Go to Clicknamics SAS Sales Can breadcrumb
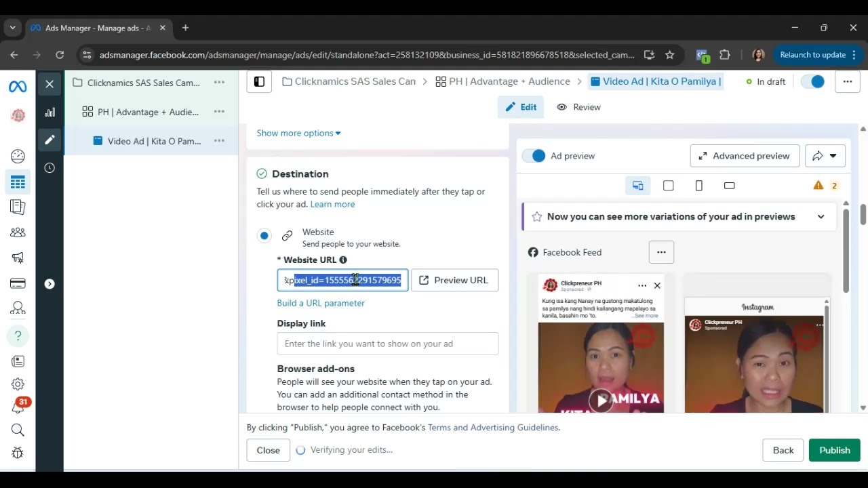 349,81
